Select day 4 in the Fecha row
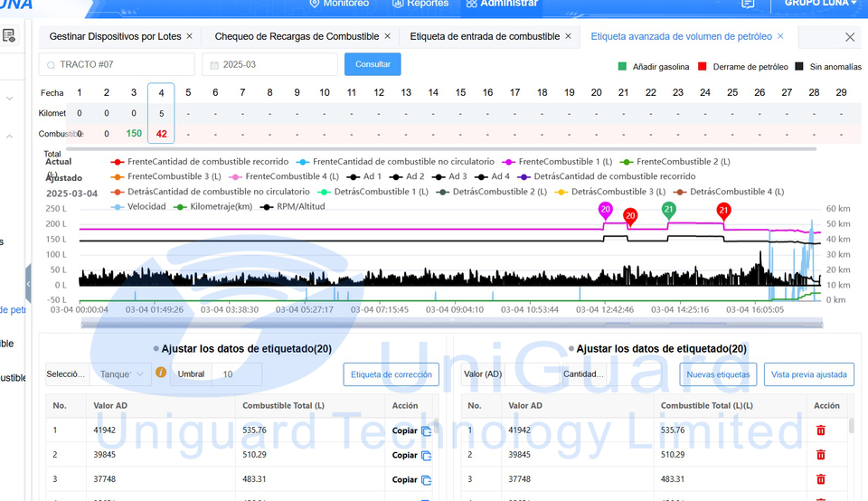Viewport: 868px width, 501px height. tap(161, 93)
